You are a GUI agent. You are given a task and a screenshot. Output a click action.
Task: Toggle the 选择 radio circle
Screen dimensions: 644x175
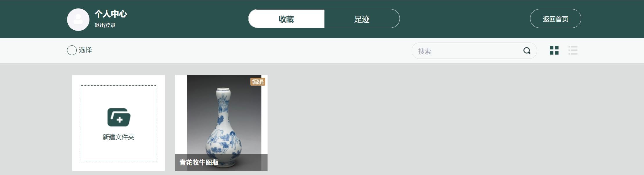72,50
